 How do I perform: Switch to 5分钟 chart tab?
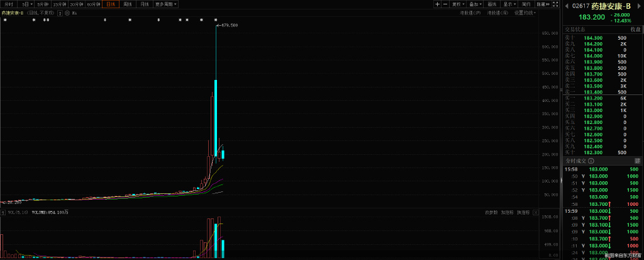pyautogui.click(x=42, y=4)
